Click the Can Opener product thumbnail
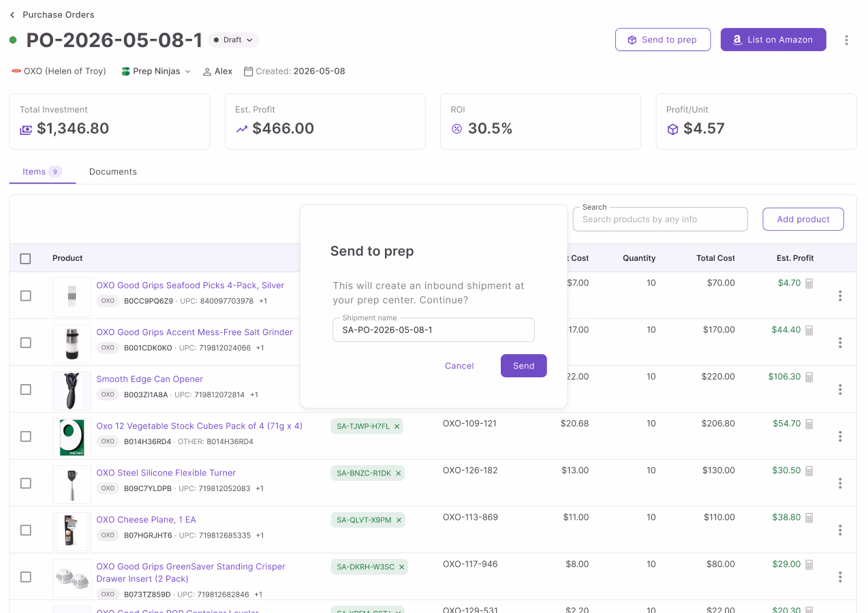The width and height of the screenshot is (868, 613). [72, 391]
